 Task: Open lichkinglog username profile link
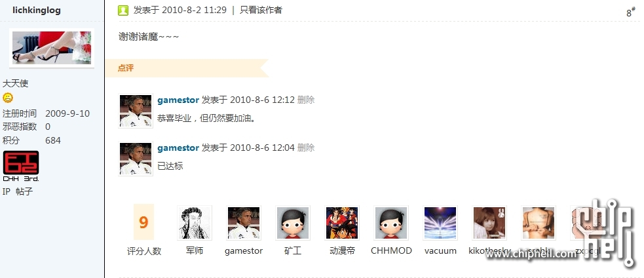click(37, 10)
